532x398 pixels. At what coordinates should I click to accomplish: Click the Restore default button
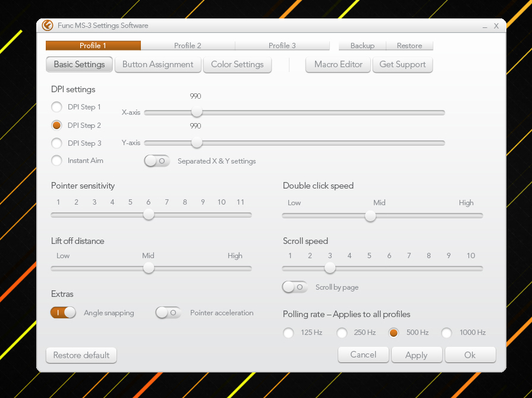81,356
